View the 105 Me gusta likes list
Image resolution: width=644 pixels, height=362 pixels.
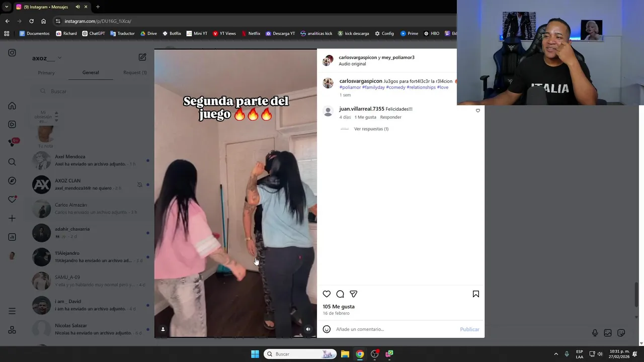coord(339,307)
